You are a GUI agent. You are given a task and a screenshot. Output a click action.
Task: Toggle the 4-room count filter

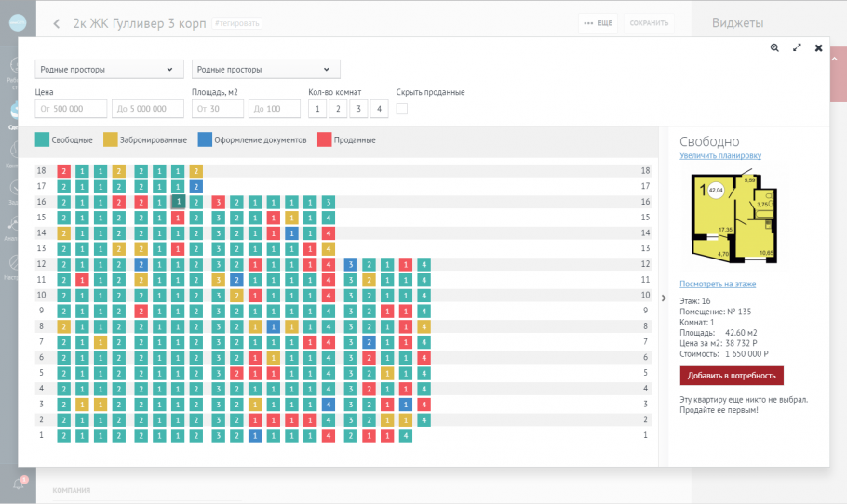(x=379, y=110)
